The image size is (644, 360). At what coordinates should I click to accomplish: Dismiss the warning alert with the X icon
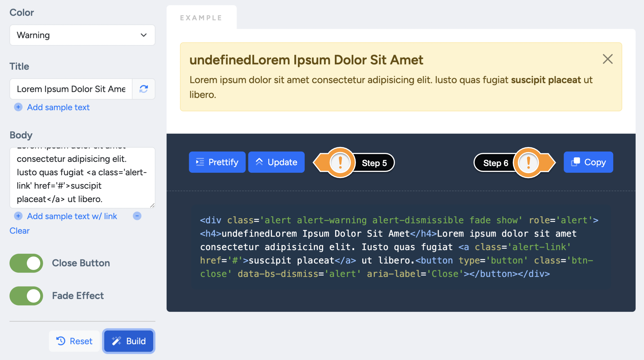(x=608, y=59)
